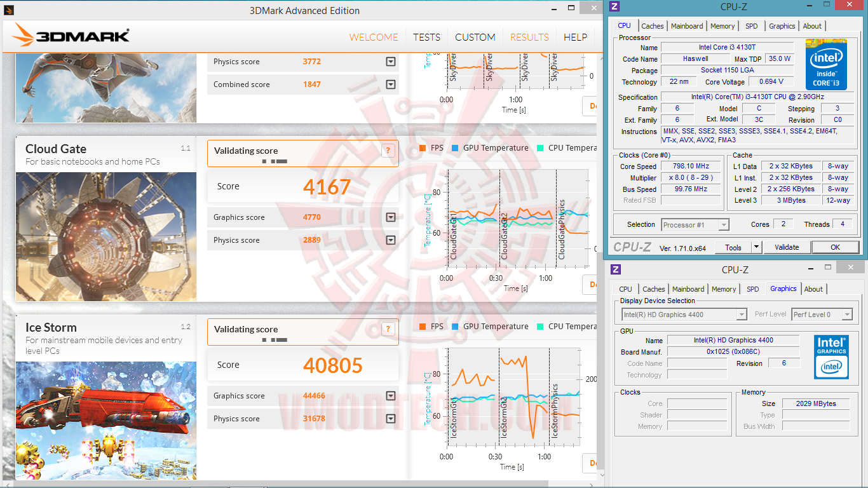Click the orange FPS legend swatch for Ice Storm

[x=423, y=327]
